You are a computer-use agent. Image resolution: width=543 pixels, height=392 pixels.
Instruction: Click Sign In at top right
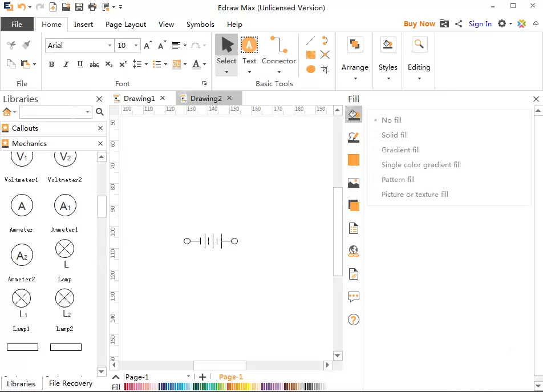(480, 24)
